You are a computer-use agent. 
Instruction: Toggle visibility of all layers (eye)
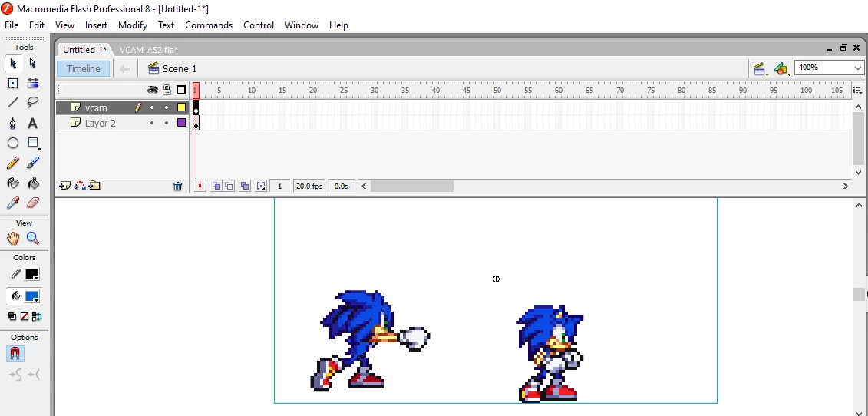(152, 90)
